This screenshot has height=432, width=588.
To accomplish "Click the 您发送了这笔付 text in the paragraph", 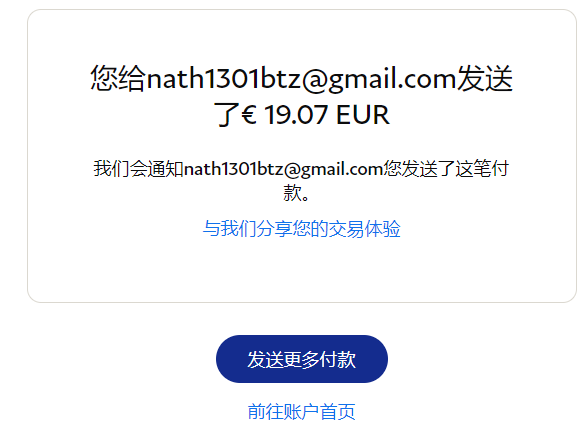I will click(x=446, y=168).
